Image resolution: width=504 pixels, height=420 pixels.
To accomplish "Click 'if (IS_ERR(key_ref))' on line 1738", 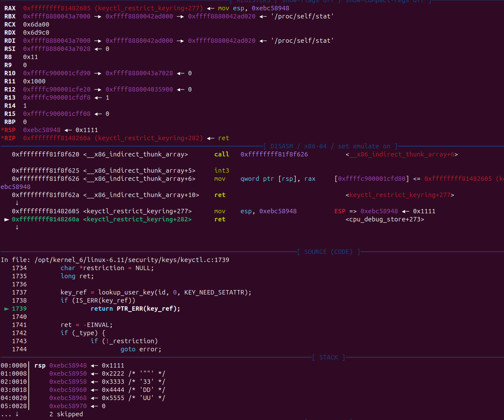I will point(98,300).
